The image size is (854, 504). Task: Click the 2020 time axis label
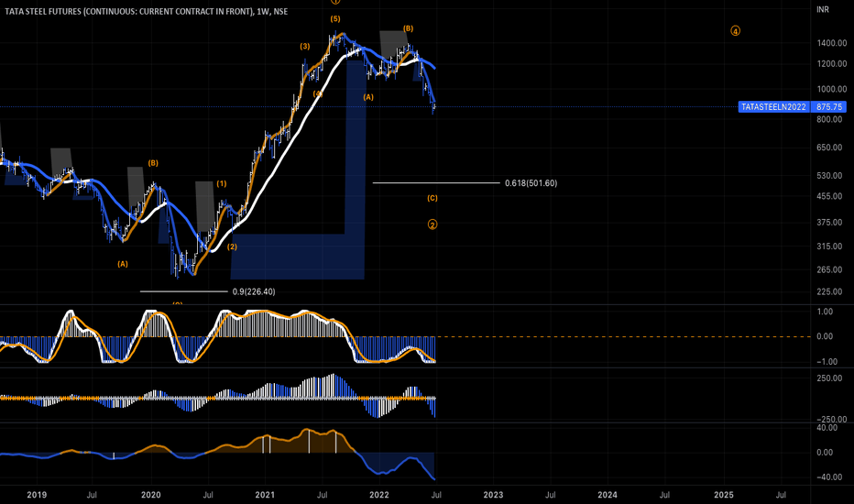tap(151, 495)
